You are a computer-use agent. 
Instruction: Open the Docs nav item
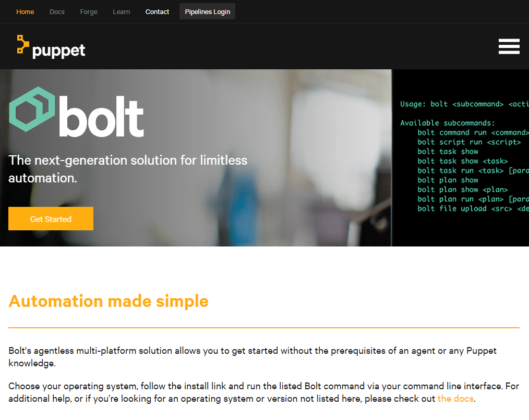[x=57, y=12]
